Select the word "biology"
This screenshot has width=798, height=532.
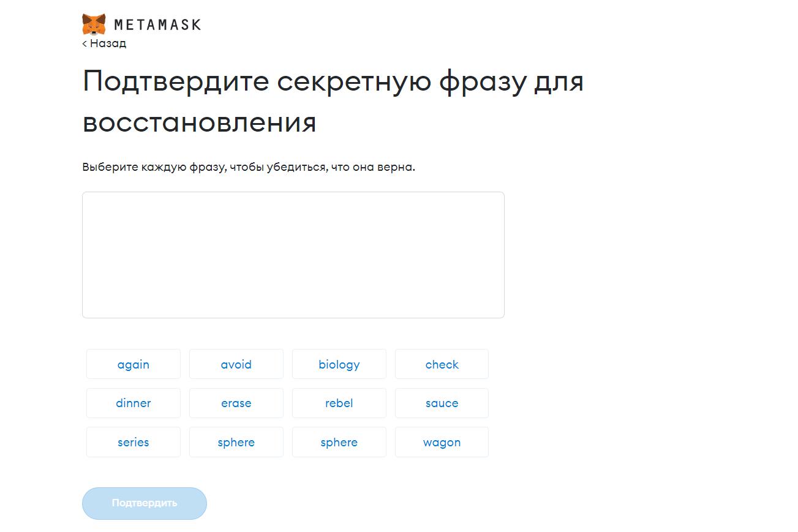(x=339, y=364)
